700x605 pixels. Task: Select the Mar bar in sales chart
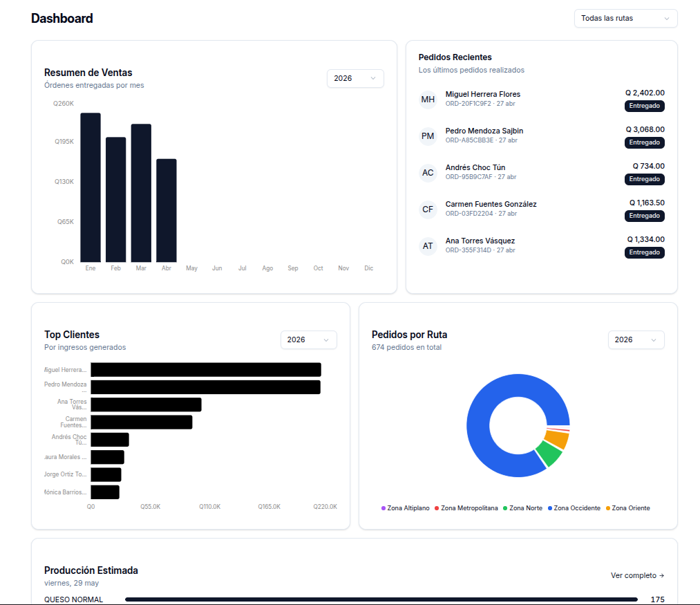pos(141,193)
